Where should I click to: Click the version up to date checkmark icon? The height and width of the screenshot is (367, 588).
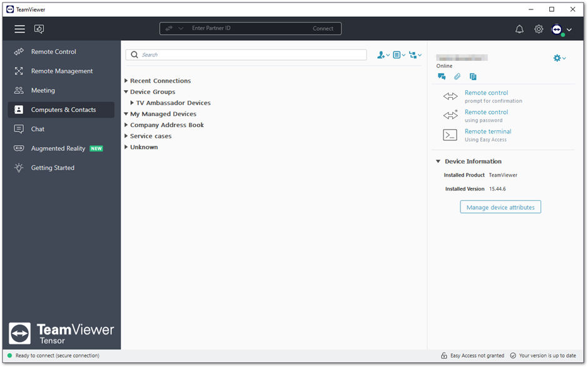(x=513, y=355)
